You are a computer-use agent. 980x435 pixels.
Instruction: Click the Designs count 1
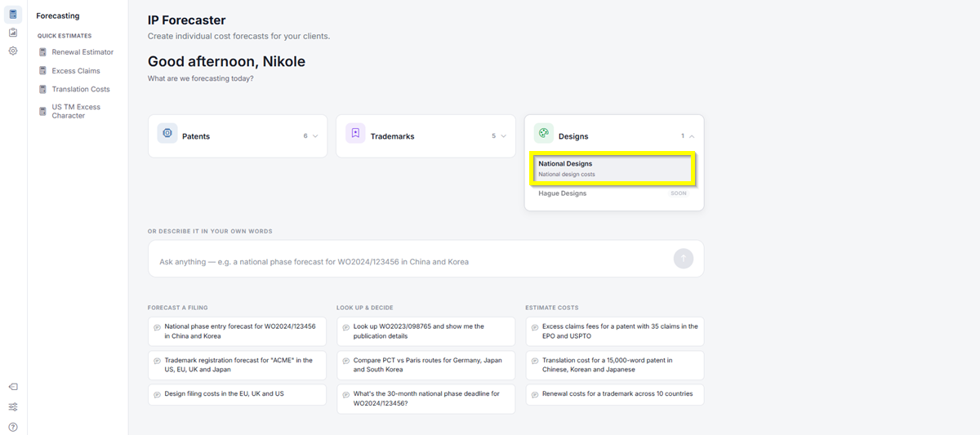pos(683,136)
